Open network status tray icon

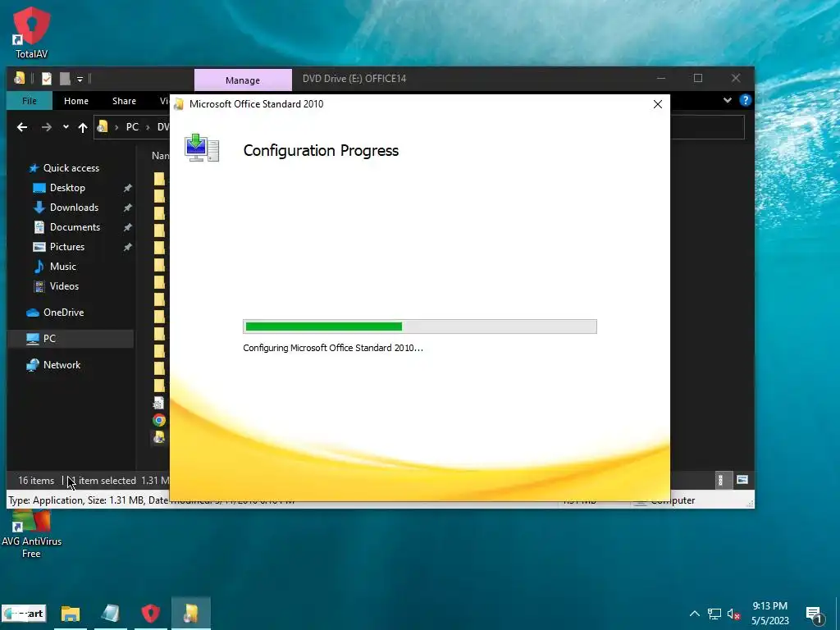(714, 614)
